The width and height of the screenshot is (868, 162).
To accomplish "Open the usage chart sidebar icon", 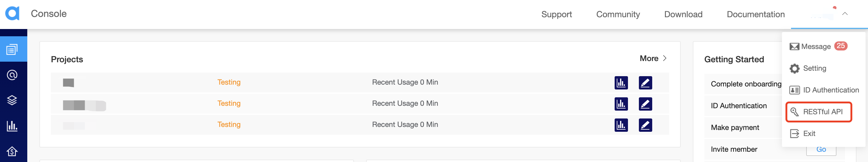I will tap(12, 126).
